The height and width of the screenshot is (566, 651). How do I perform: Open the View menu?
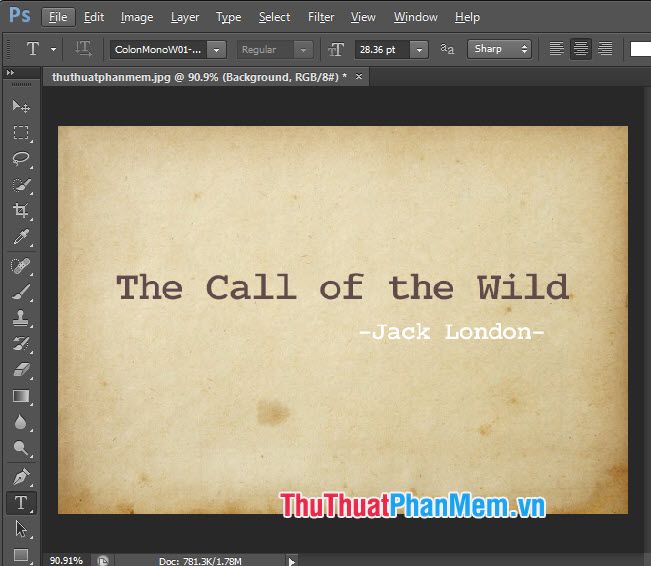tap(363, 17)
